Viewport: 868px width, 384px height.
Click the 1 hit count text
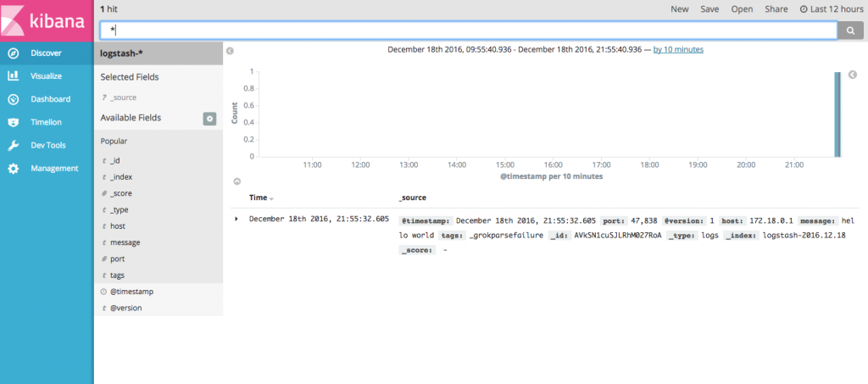coord(108,8)
